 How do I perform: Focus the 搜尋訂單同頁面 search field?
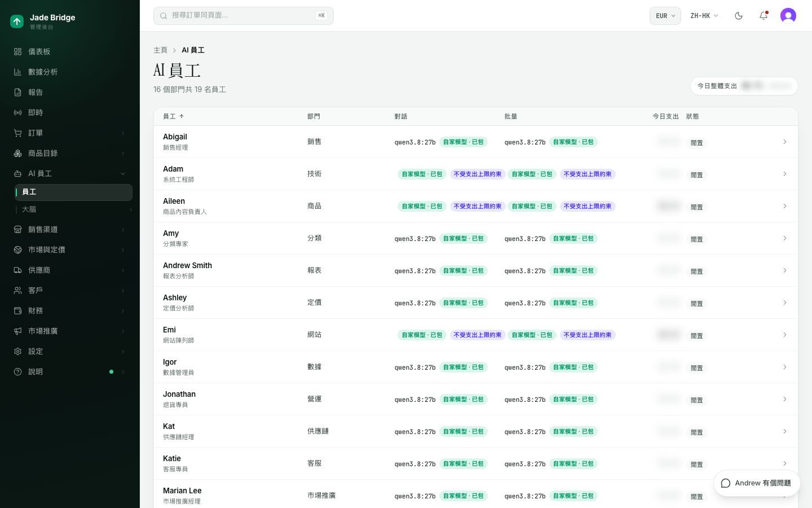coord(244,16)
